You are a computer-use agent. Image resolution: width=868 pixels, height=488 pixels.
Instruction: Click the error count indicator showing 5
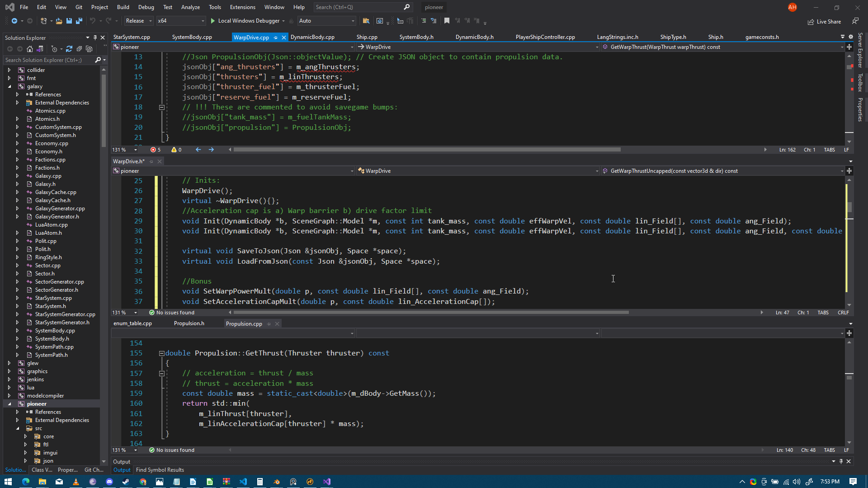point(156,150)
